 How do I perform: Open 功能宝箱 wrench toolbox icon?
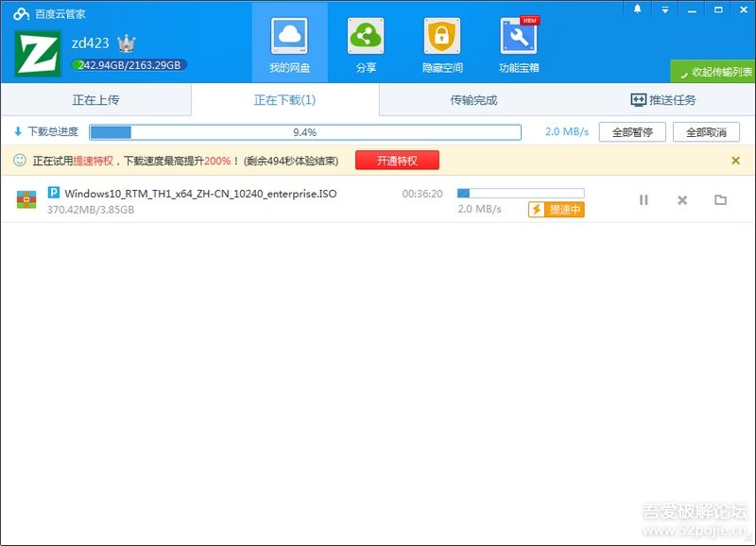[519, 38]
